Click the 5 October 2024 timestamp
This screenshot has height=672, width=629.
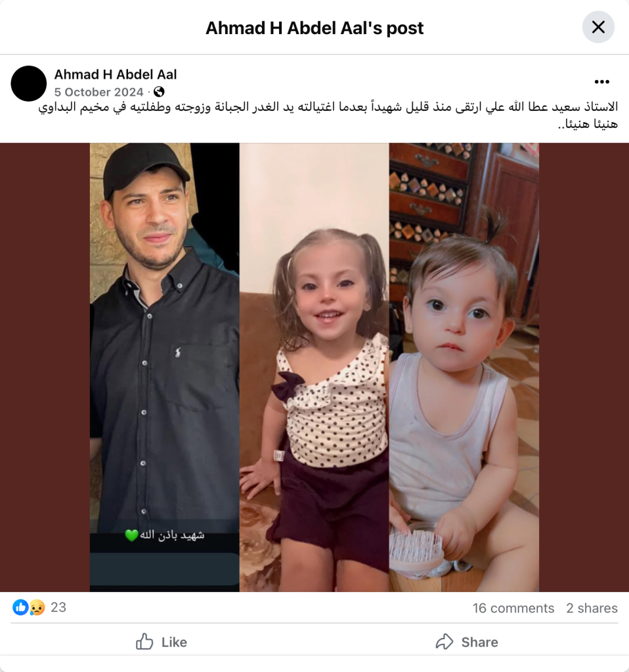[98, 92]
